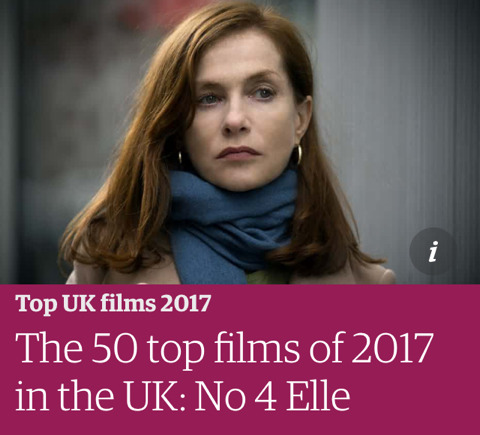
Task: Click the words 'Top UK' in the kicker
Action: (56, 303)
